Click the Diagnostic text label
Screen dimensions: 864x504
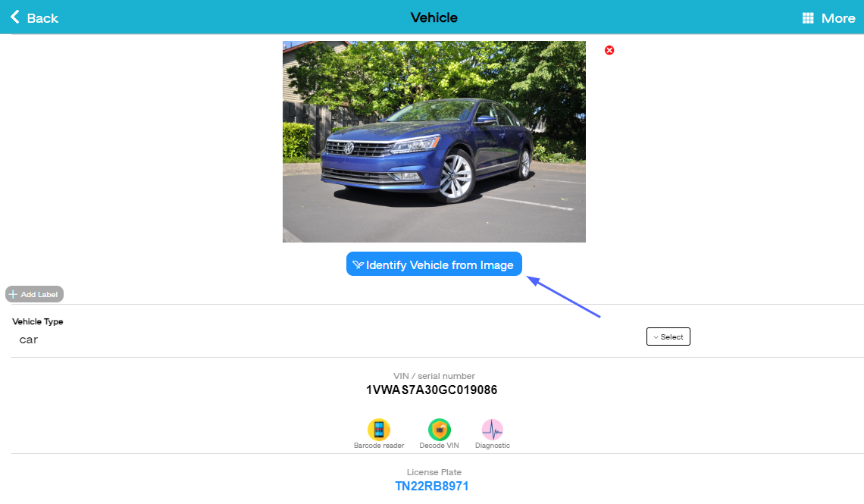(493, 445)
